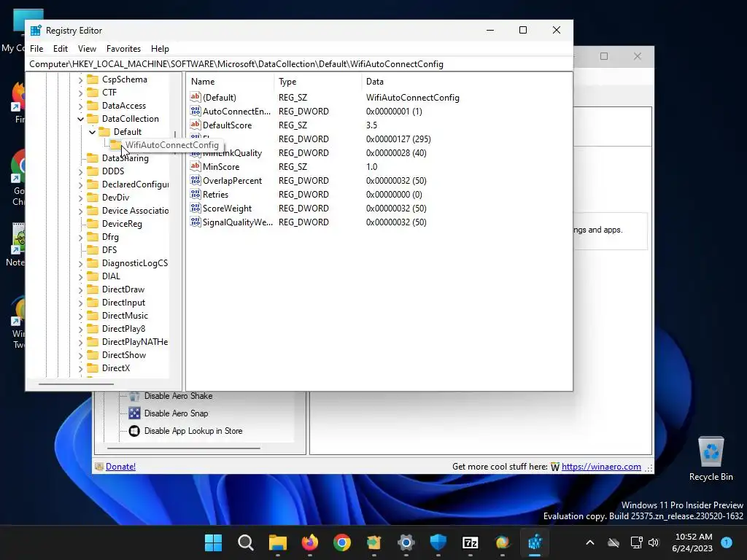
Task: Select the DFS folder icon
Action: (93, 249)
